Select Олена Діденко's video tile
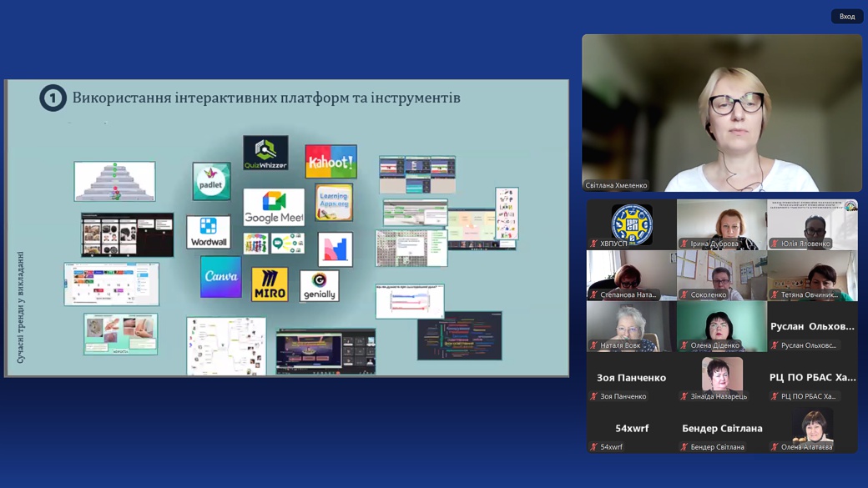Viewport: 868px width, 488px height. (x=722, y=326)
